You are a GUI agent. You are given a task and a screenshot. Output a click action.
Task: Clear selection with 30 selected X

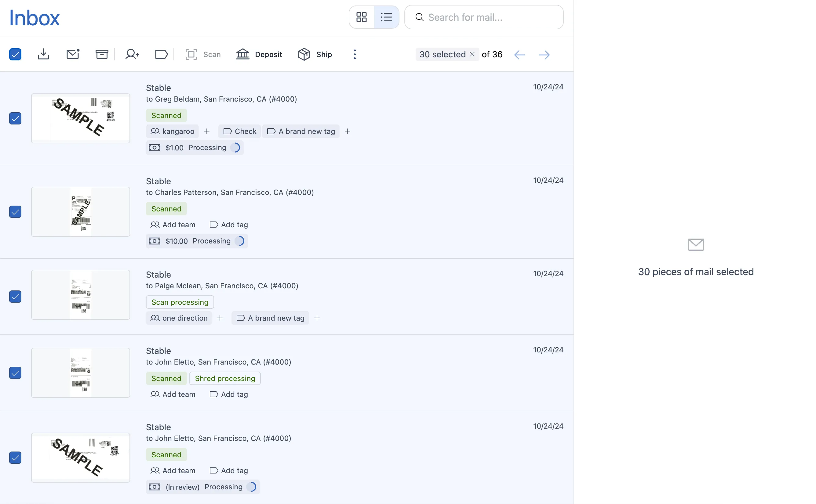tap(472, 54)
